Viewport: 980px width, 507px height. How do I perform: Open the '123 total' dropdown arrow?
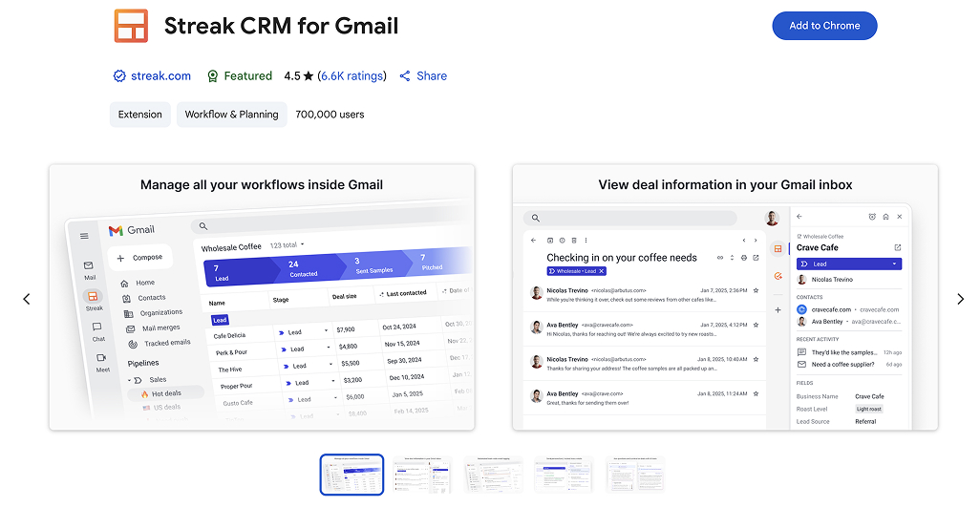[x=303, y=244]
